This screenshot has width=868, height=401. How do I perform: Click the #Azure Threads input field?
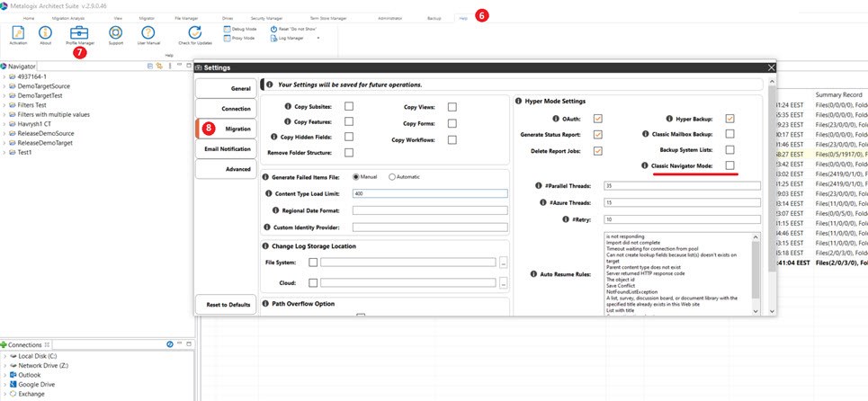[x=683, y=203]
